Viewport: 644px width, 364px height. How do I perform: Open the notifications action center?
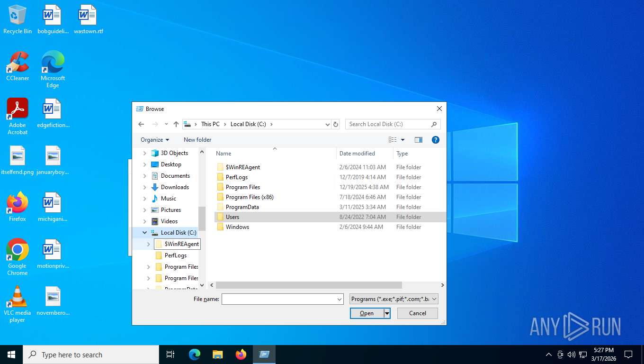[628, 355]
